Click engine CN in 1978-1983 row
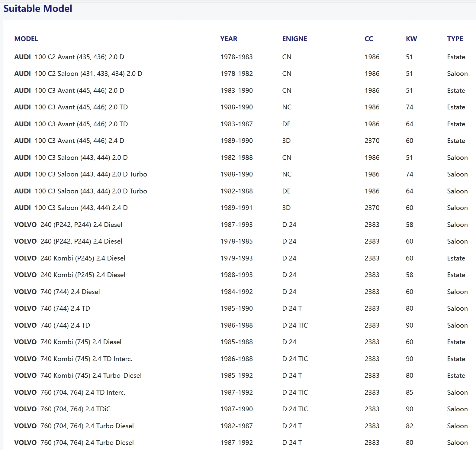This screenshot has height=450, width=476. tap(287, 57)
